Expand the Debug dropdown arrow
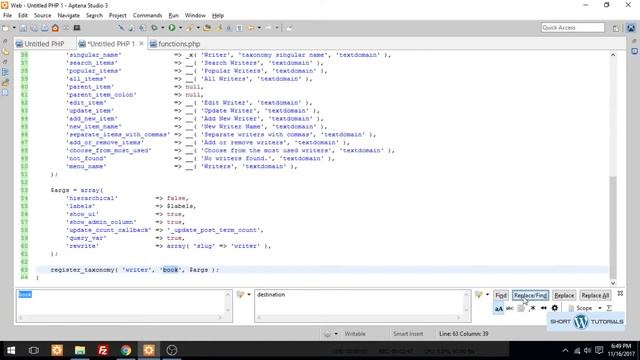 (x=162, y=28)
